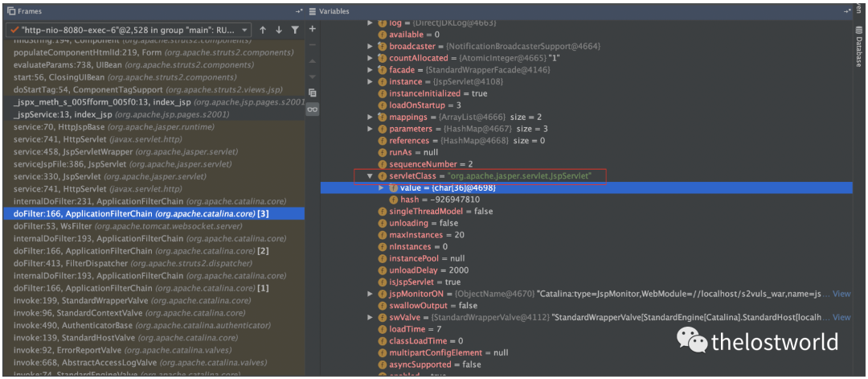Expand the broadcaster variable node
This screenshot has width=868, height=379.
click(x=371, y=47)
